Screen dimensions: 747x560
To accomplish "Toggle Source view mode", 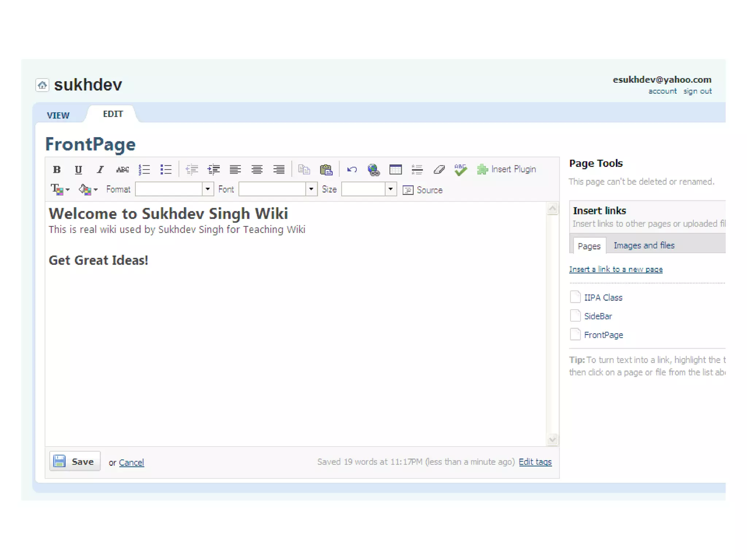I will coord(422,190).
